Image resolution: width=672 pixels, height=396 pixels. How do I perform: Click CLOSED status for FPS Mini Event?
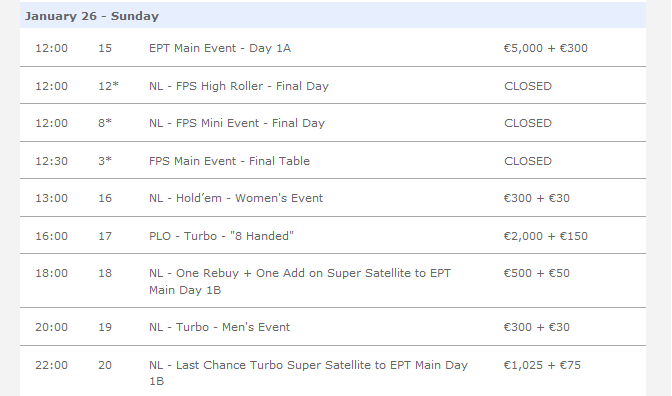pos(528,123)
